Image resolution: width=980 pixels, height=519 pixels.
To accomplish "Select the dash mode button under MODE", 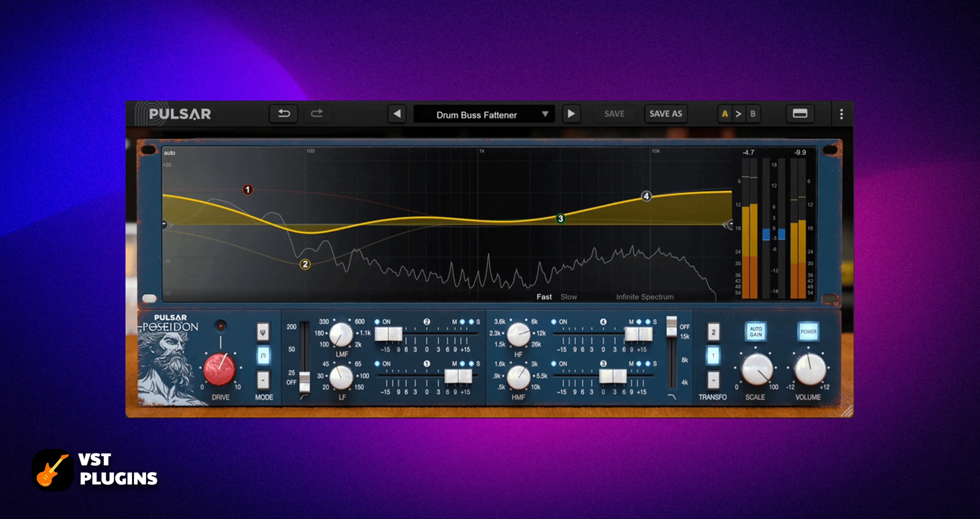I will click(x=263, y=380).
